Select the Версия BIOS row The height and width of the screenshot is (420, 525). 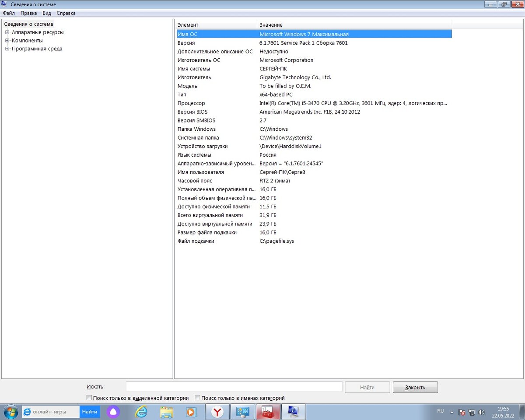pos(314,112)
